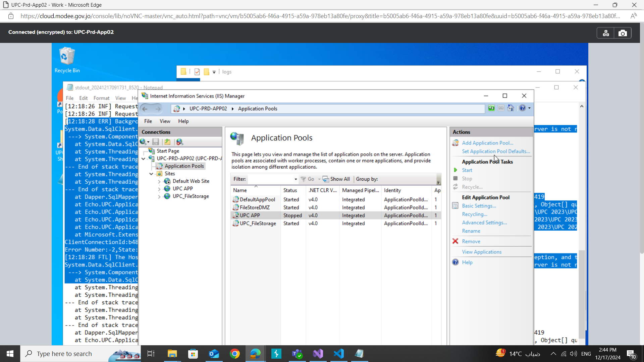This screenshot has width=644, height=362.
Task: Open Google Chrome from the taskbar
Action: coord(235,354)
